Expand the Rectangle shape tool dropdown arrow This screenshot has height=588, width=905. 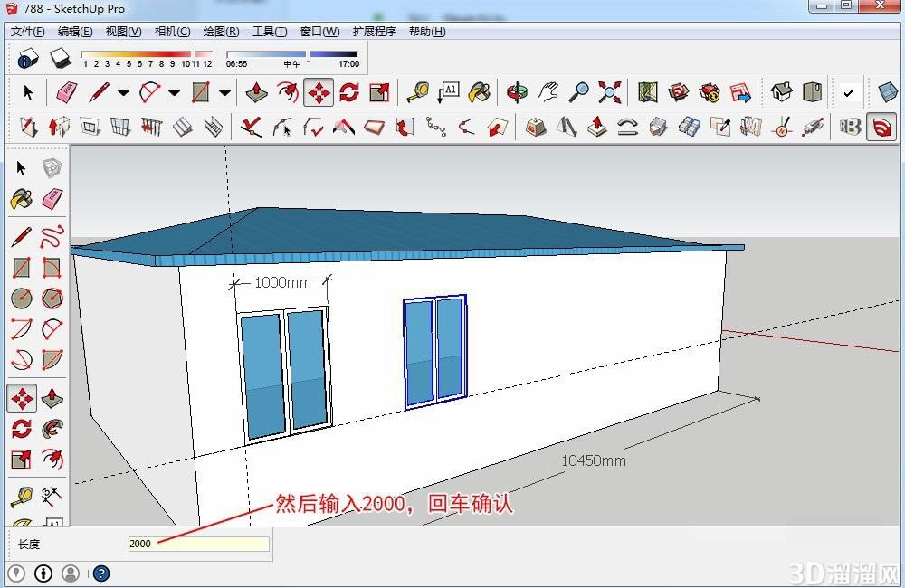tap(225, 92)
